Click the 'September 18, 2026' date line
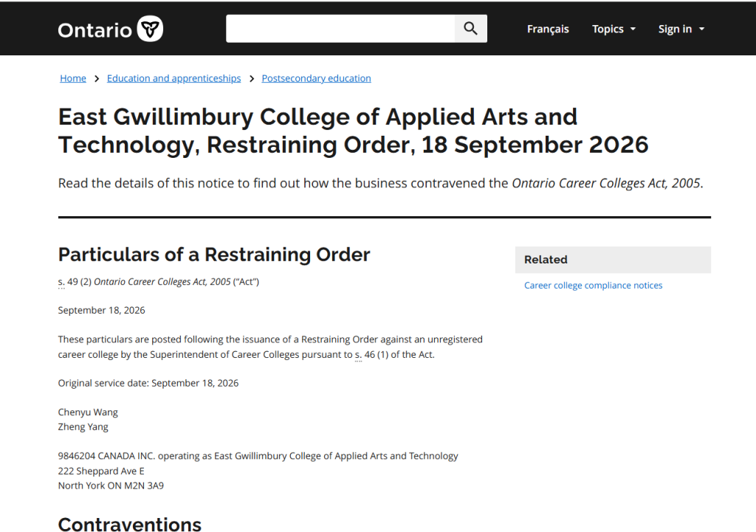This screenshot has height=532, width=756. pos(101,311)
